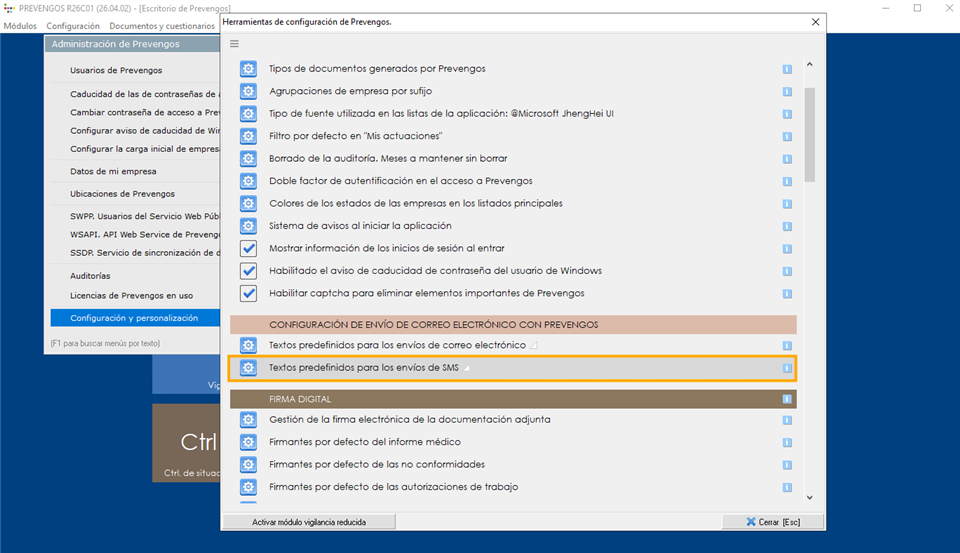Select Usuarios de Prevengos menu entry

(x=116, y=70)
